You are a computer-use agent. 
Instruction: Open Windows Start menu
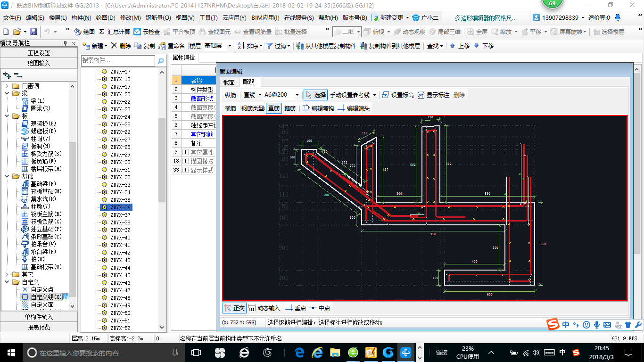pyautogui.click(x=11, y=352)
